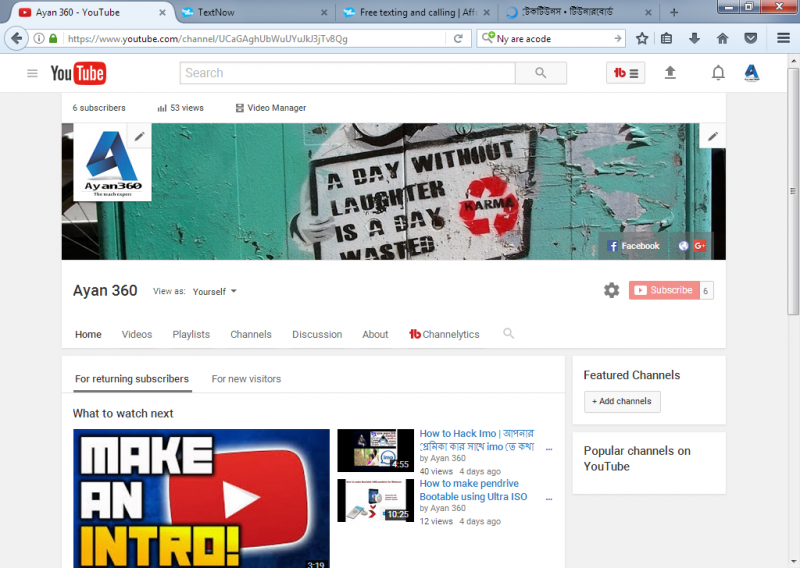
Task: Open the About tab
Action: click(x=375, y=334)
